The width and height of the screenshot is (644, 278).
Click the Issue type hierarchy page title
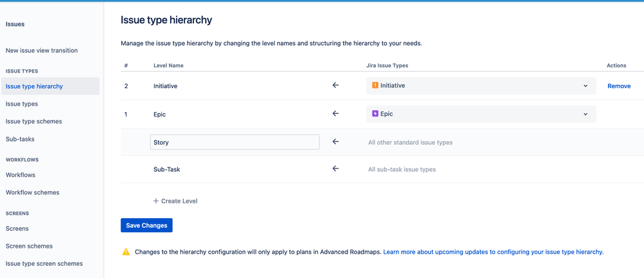coord(166,20)
